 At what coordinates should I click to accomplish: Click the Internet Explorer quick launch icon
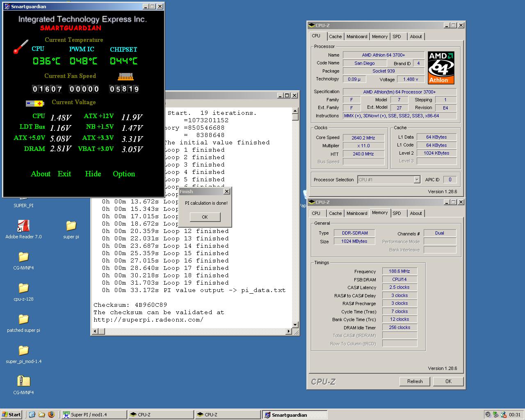tap(32, 415)
